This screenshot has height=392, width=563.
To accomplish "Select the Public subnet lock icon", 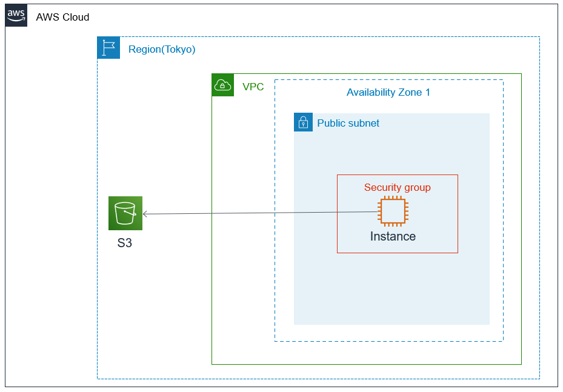I will 303,122.
